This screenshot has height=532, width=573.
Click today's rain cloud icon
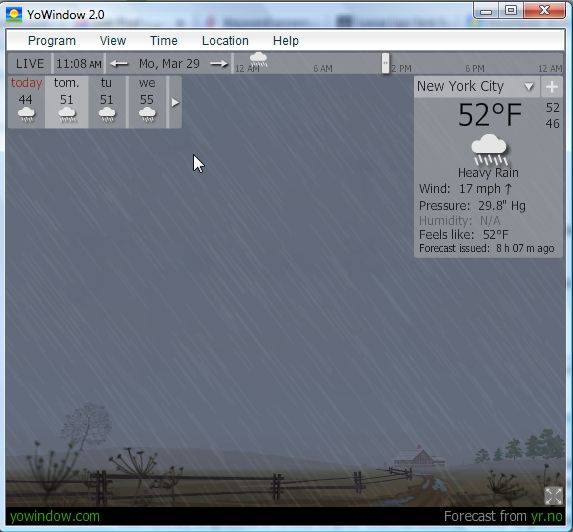click(26, 115)
